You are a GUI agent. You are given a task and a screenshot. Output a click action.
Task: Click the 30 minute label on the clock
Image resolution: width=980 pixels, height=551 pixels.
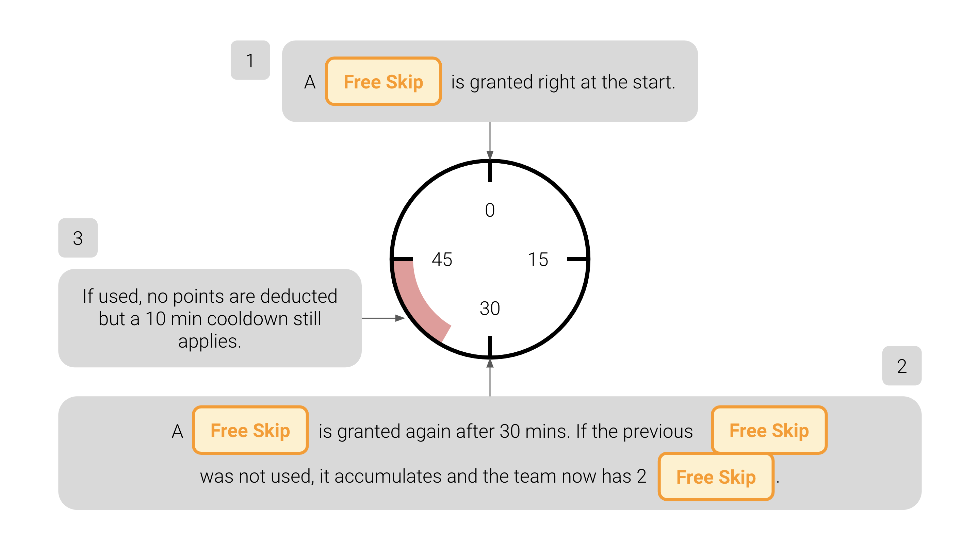click(490, 308)
